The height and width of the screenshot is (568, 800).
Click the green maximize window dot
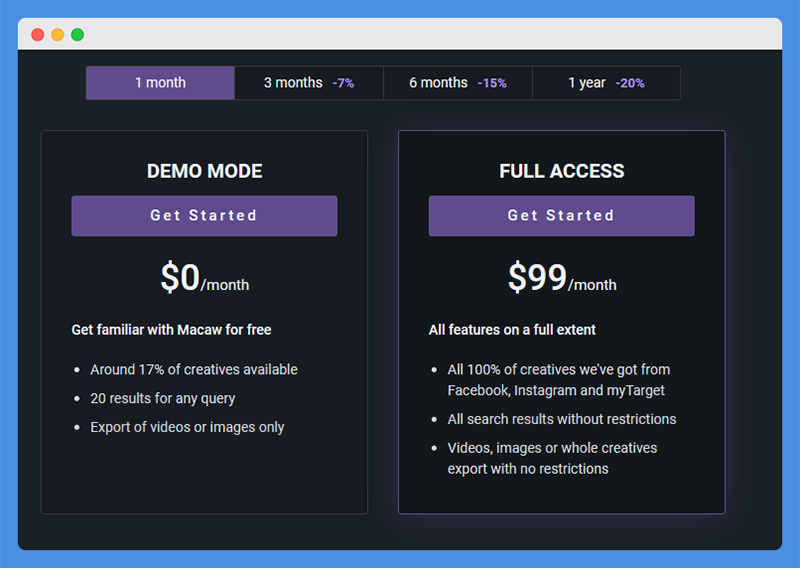click(78, 35)
